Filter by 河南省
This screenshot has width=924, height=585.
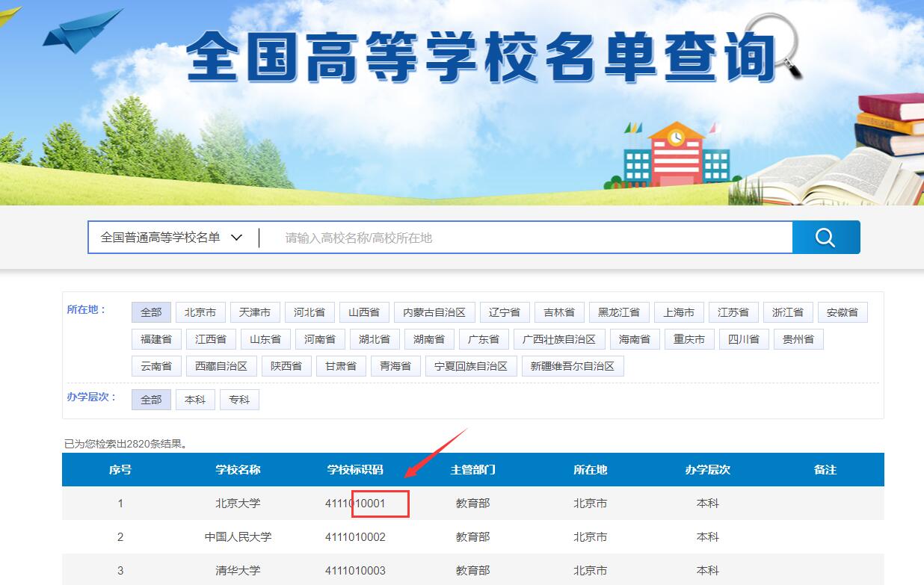[x=320, y=339]
